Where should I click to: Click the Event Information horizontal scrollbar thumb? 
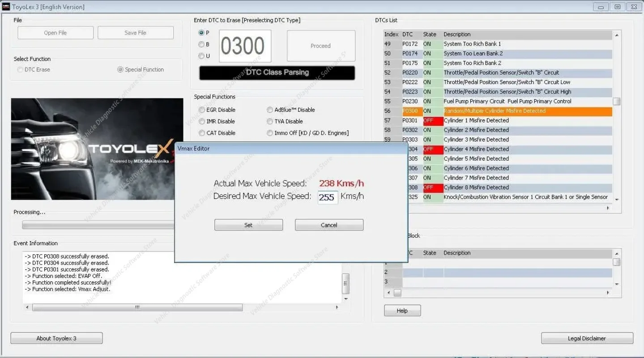[137, 307]
